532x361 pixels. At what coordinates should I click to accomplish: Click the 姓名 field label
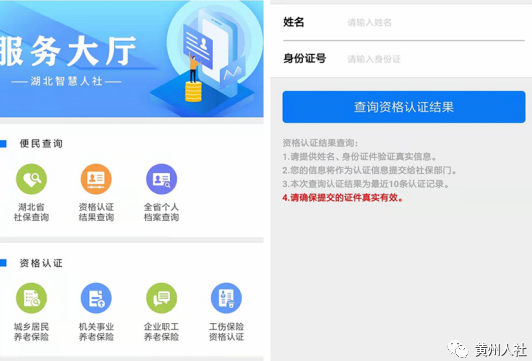click(294, 22)
